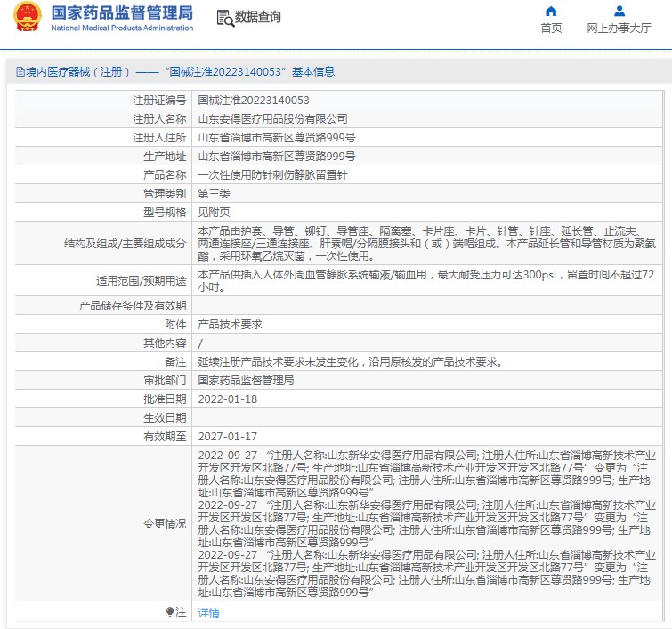Click the home house icon
Image resolution: width=672 pixels, height=629 pixels.
(551, 11)
